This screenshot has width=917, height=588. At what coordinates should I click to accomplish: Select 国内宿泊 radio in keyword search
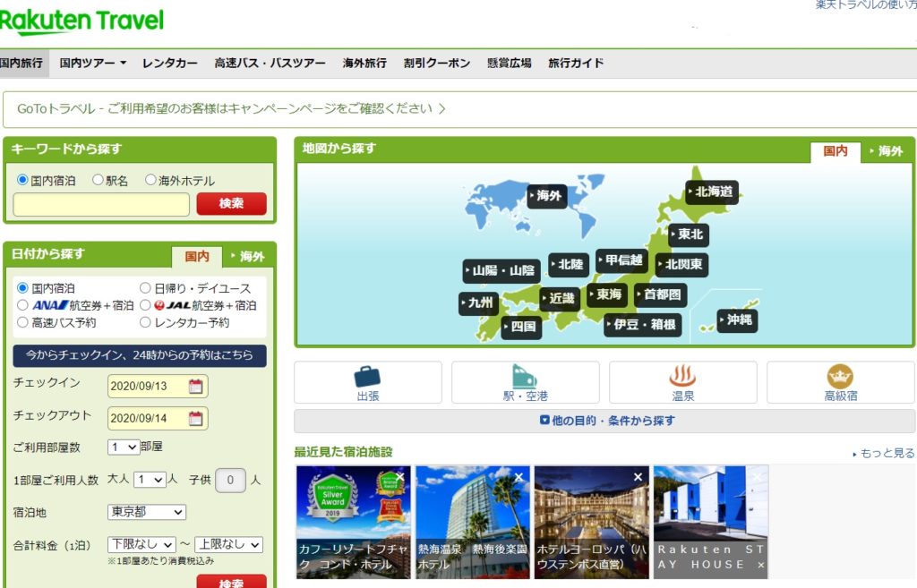pos(22,180)
